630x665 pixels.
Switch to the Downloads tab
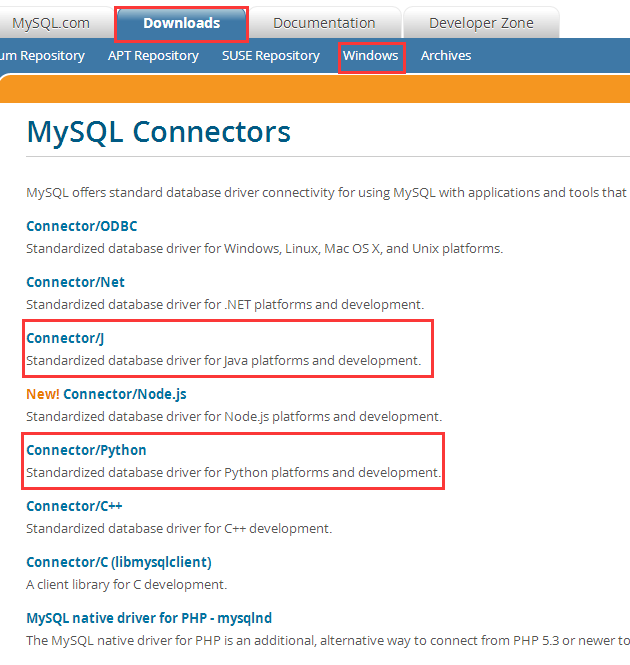[x=182, y=23]
